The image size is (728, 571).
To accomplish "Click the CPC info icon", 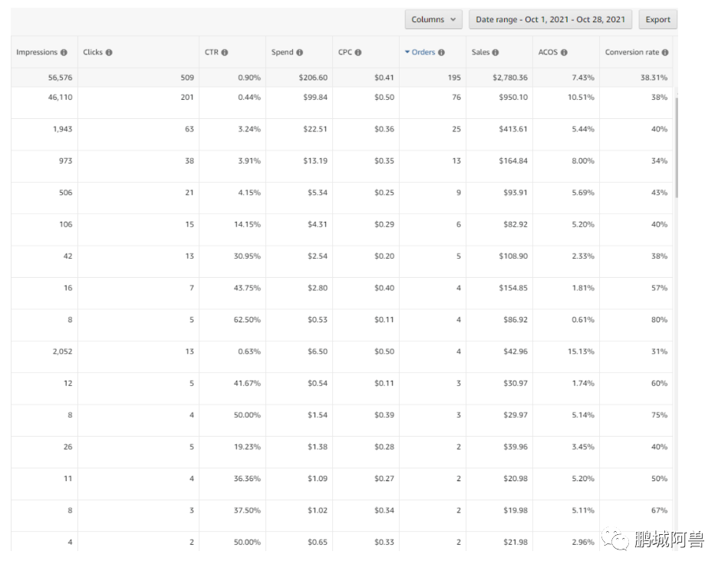I will tap(358, 53).
